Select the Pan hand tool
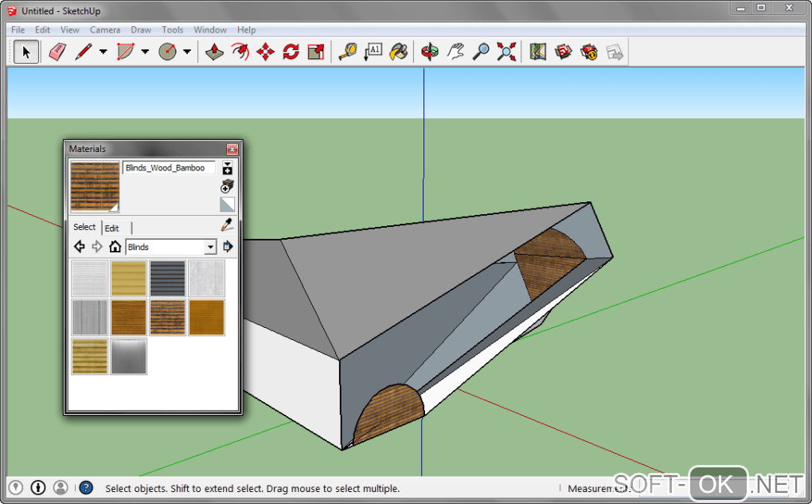Image resolution: width=812 pixels, height=504 pixels. pyautogui.click(x=455, y=53)
